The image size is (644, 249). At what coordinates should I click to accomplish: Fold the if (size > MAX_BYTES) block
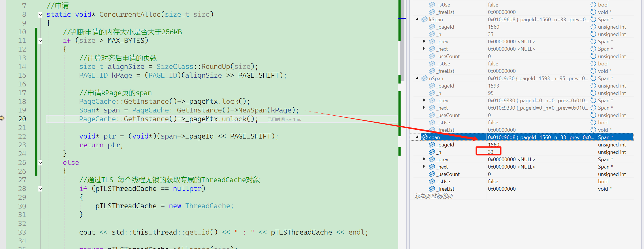(40, 41)
